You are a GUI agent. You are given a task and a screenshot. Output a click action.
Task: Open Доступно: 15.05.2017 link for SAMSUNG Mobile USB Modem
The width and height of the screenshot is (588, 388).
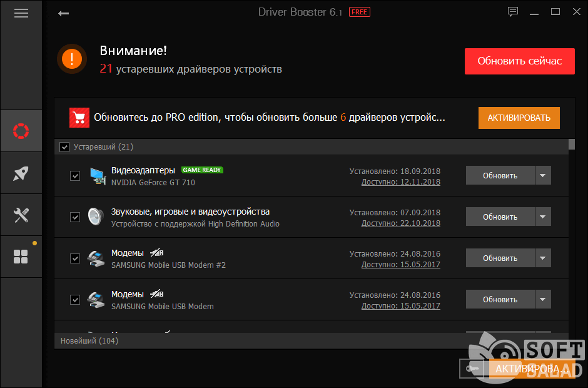[400, 306]
